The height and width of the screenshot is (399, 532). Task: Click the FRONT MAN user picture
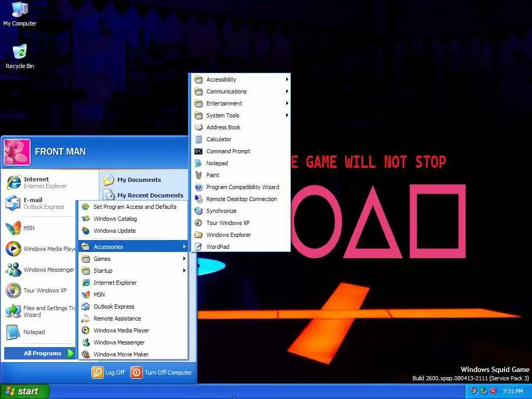(x=17, y=152)
